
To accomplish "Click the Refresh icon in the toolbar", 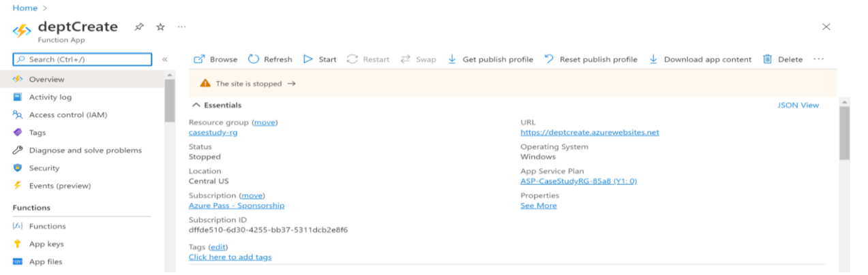I will (x=254, y=59).
